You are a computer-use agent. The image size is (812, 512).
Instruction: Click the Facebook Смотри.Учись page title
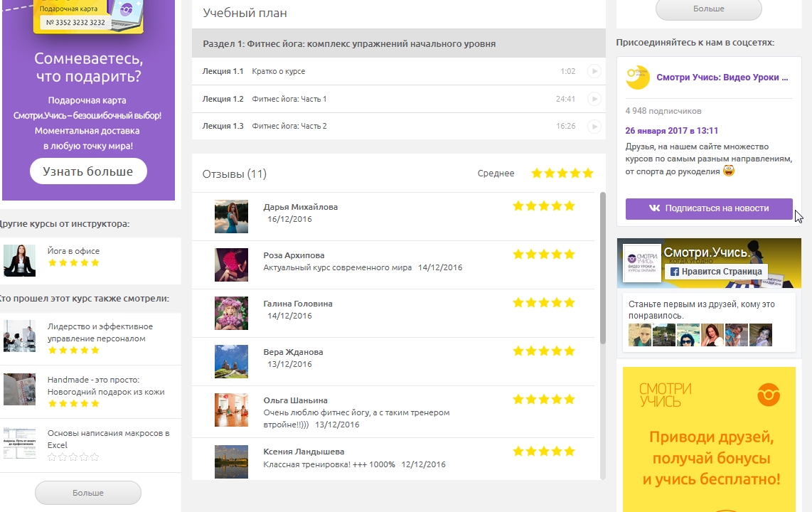pyautogui.click(x=706, y=252)
